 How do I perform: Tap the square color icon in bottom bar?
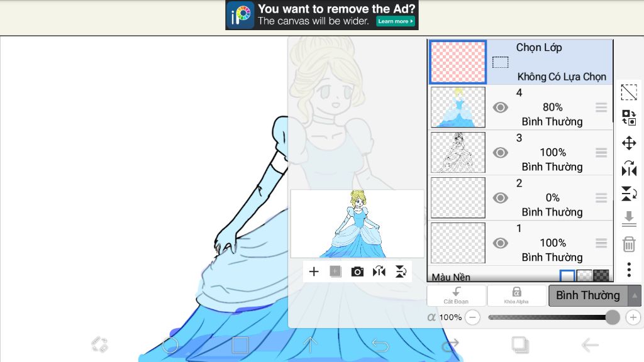240,345
